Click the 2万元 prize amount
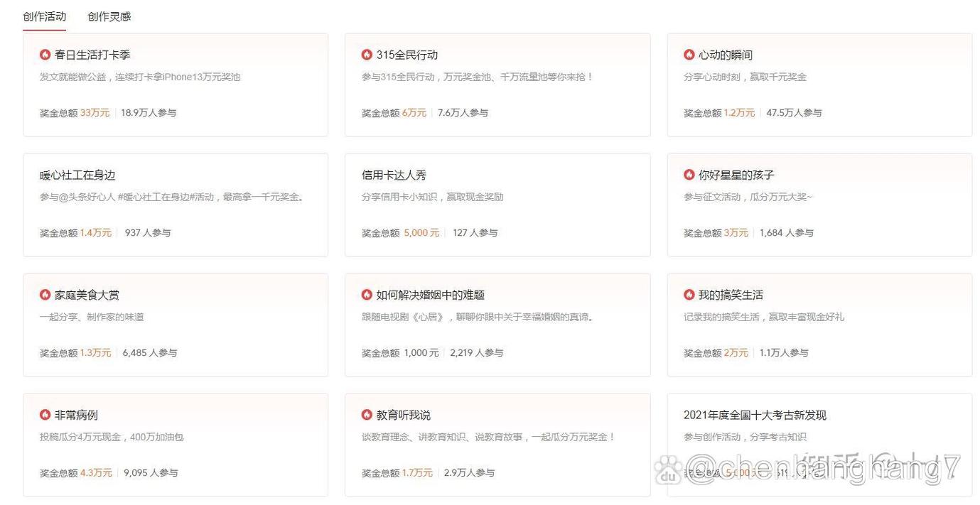Image resolution: width=980 pixels, height=505 pixels. coord(736,352)
